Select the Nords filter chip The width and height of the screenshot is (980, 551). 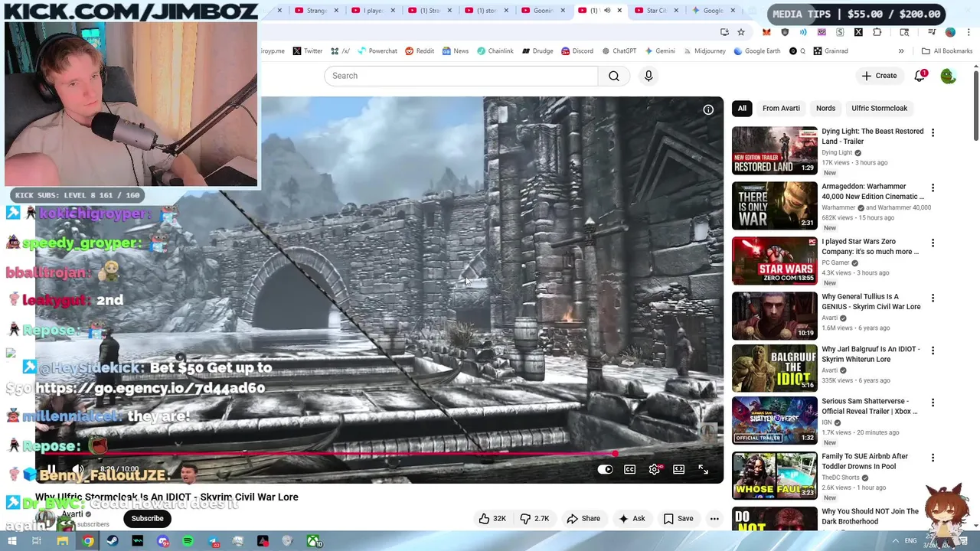pyautogui.click(x=825, y=108)
